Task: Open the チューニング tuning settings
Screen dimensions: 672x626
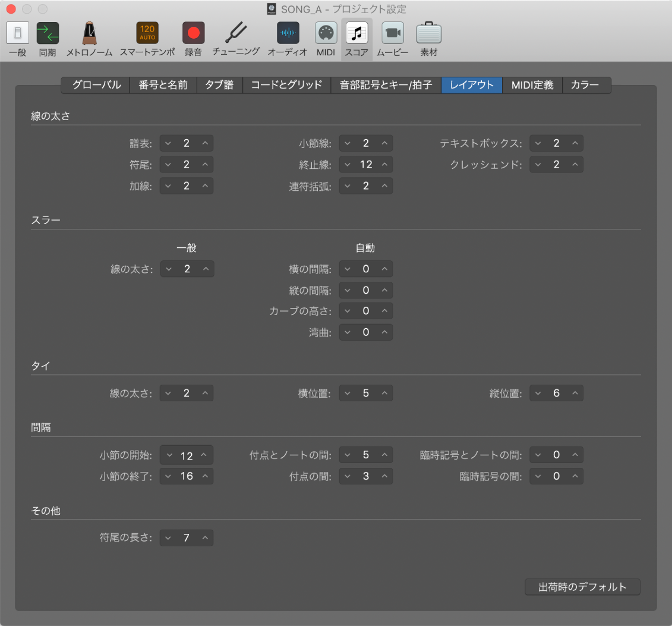Action: (x=236, y=39)
